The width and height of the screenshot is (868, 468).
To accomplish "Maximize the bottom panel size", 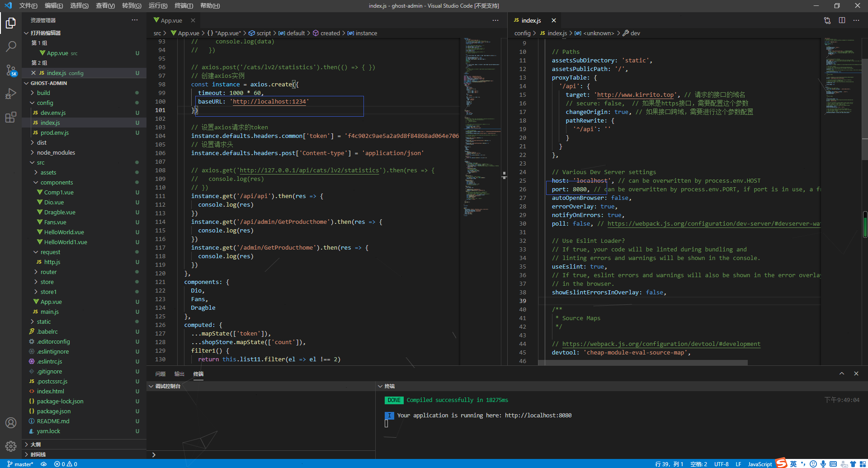I will (x=842, y=373).
